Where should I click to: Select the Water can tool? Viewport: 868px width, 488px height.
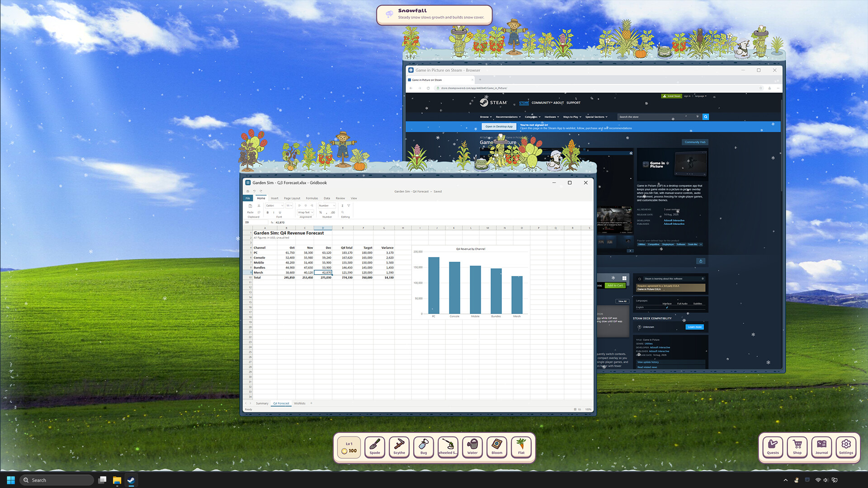click(x=472, y=447)
